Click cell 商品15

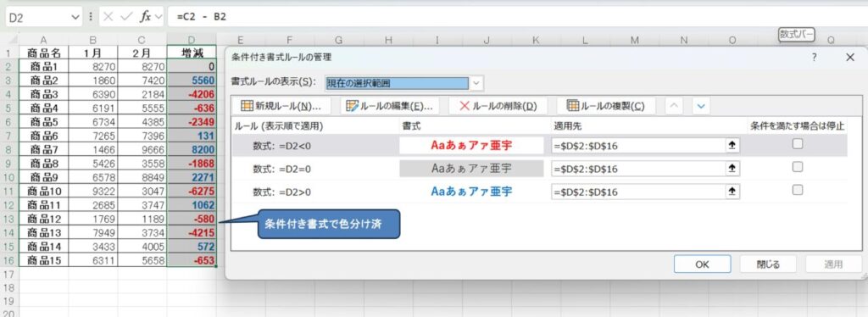[x=44, y=260]
